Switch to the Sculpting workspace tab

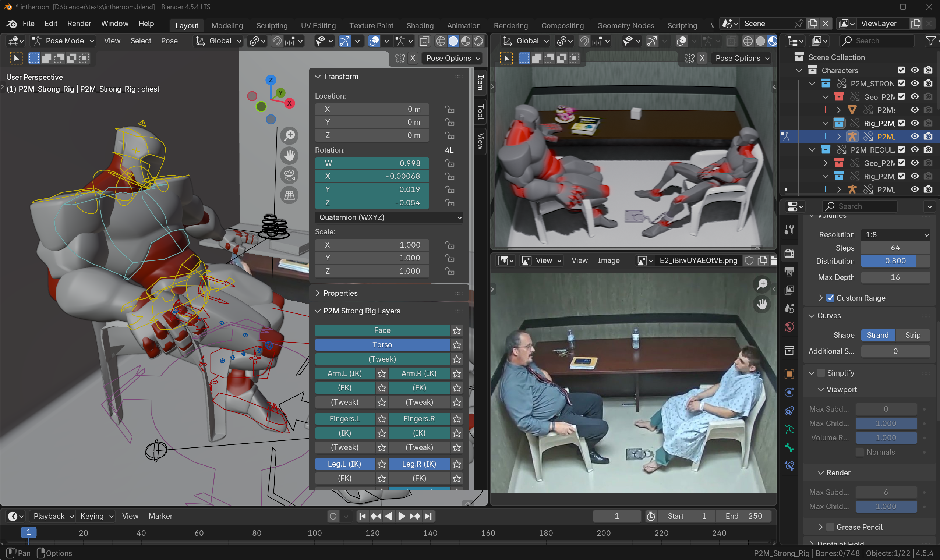pyautogui.click(x=272, y=26)
